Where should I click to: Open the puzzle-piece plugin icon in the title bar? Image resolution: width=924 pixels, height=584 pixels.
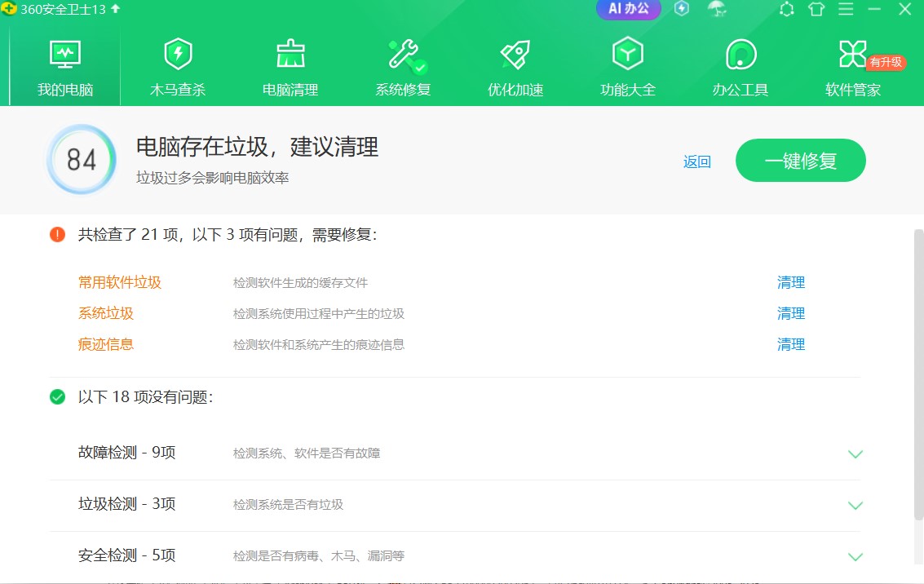pyautogui.click(x=787, y=10)
